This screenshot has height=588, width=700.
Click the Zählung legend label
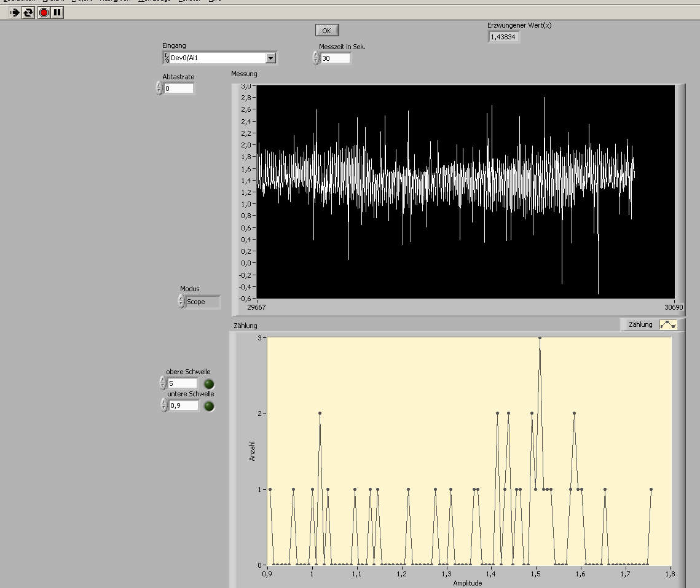640,324
